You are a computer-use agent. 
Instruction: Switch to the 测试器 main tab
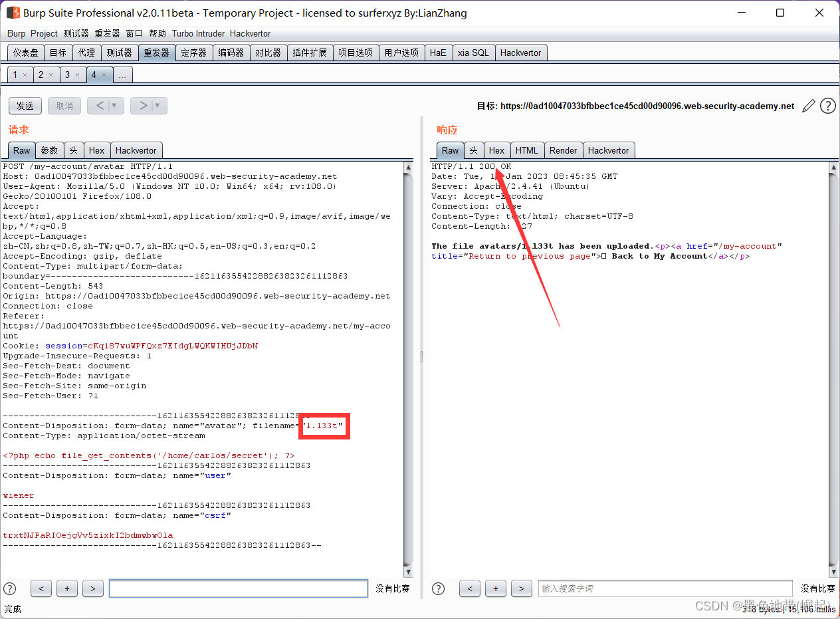[119, 53]
